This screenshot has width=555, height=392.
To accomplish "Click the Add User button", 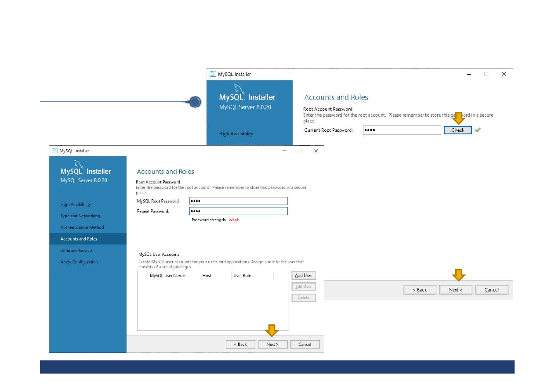I will pos(303,275).
